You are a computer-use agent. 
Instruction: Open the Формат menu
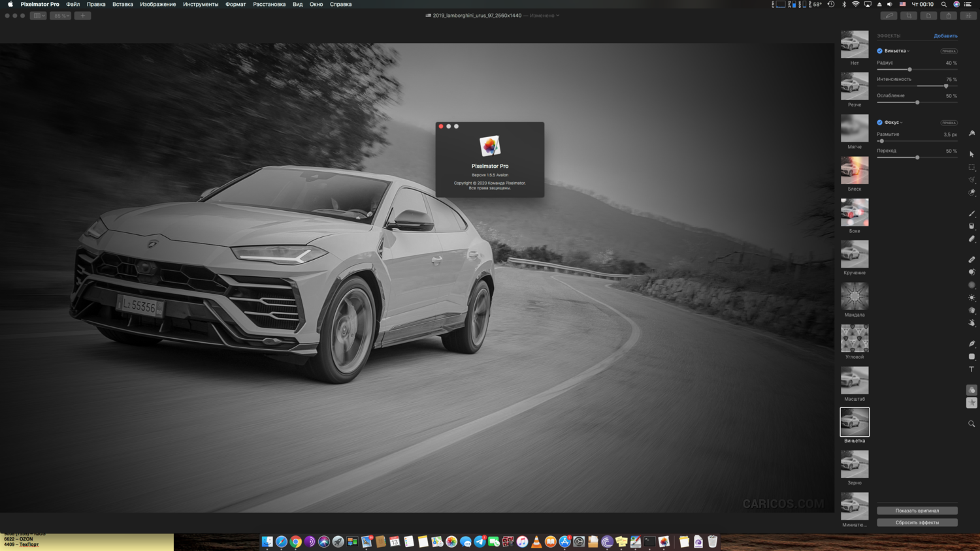(x=236, y=4)
